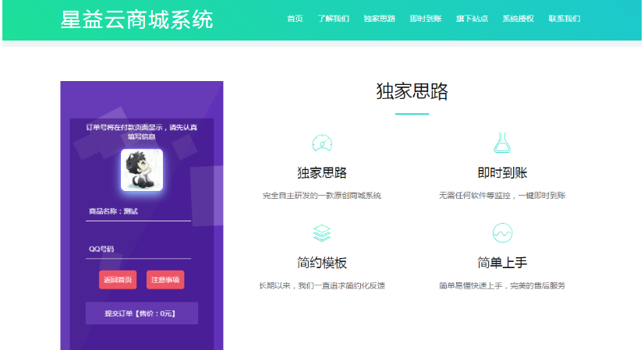This screenshot has width=644, height=350.
Task: Open 联系我们 navigation link
Action: point(564,19)
